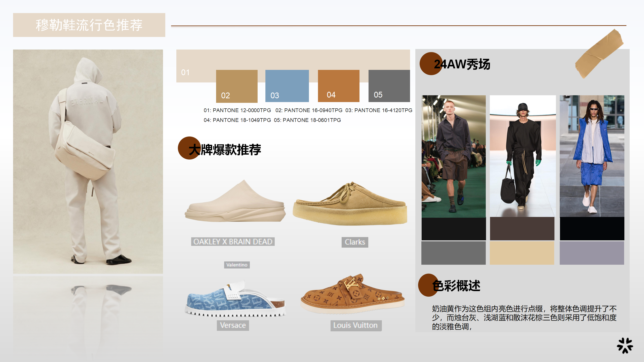Click the blue denim Versace mule image
Screen dimensions: 644x362
pyautogui.click(x=236, y=298)
